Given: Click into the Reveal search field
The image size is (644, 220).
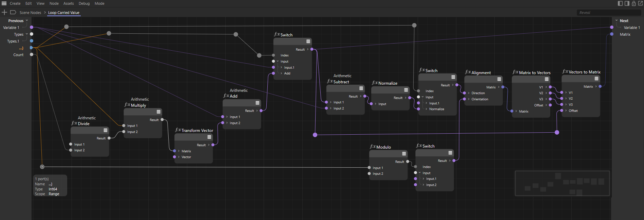Looking at the screenshot, I should pos(609,13).
